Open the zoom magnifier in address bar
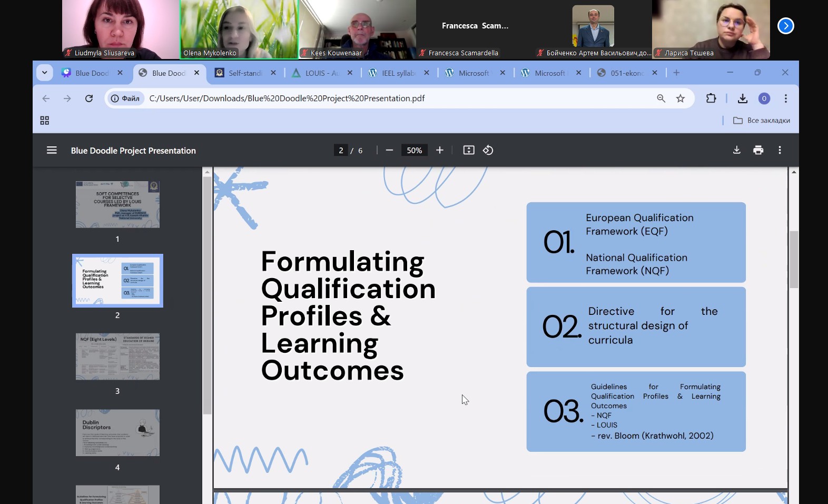828x504 pixels. click(x=661, y=98)
